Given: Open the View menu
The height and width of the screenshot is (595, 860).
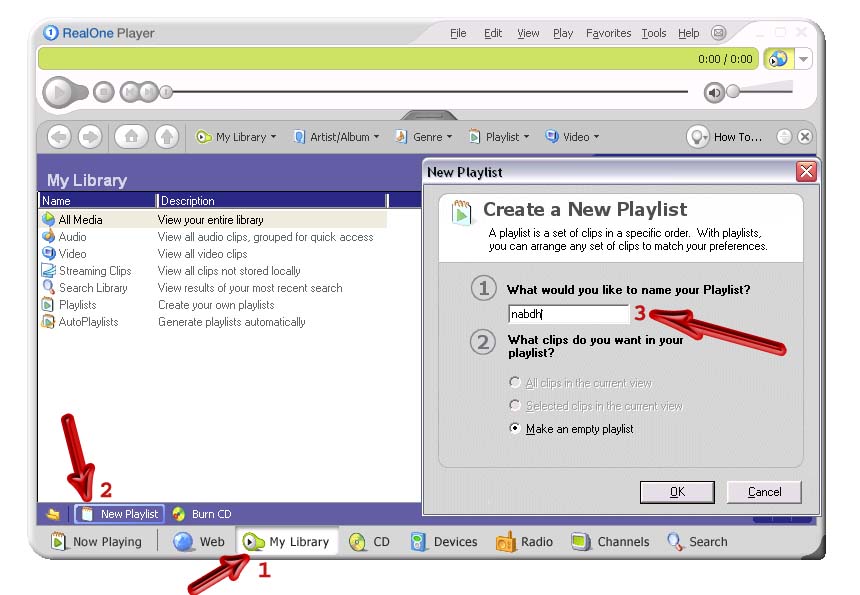Looking at the screenshot, I should click(528, 33).
